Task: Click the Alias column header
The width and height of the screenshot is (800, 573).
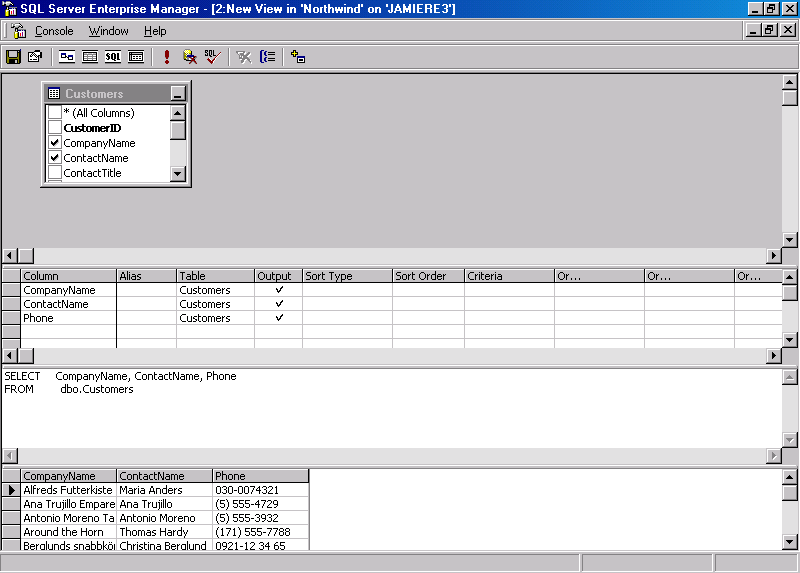Action: pyautogui.click(x=146, y=276)
